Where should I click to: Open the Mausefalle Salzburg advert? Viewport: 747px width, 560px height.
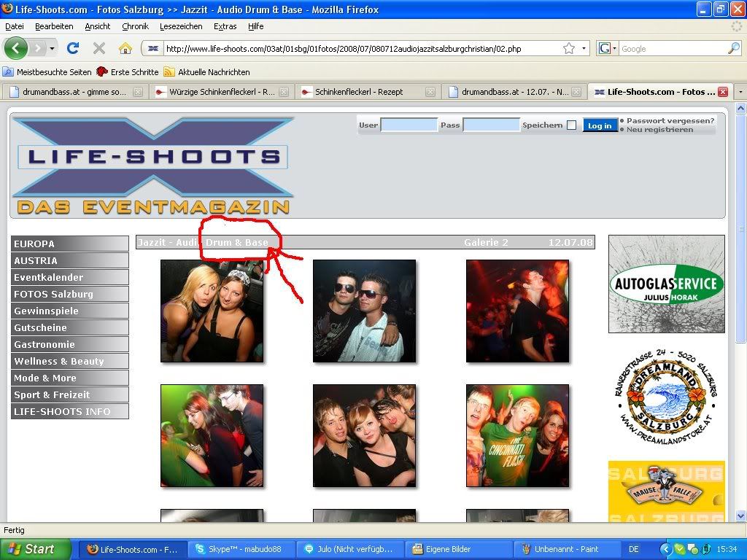click(x=667, y=491)
